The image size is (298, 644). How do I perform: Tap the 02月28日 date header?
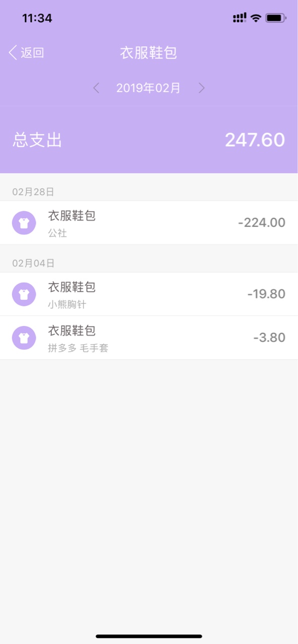[x=33, y=192]
